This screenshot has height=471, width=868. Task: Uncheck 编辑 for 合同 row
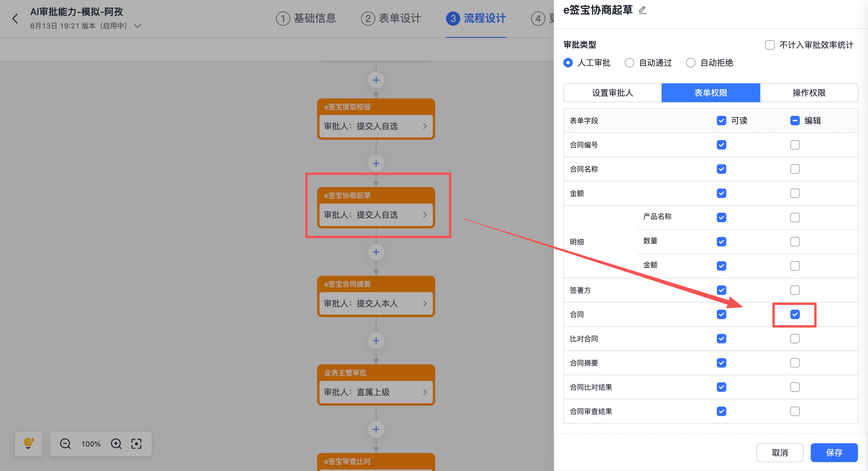coord(795,315)
